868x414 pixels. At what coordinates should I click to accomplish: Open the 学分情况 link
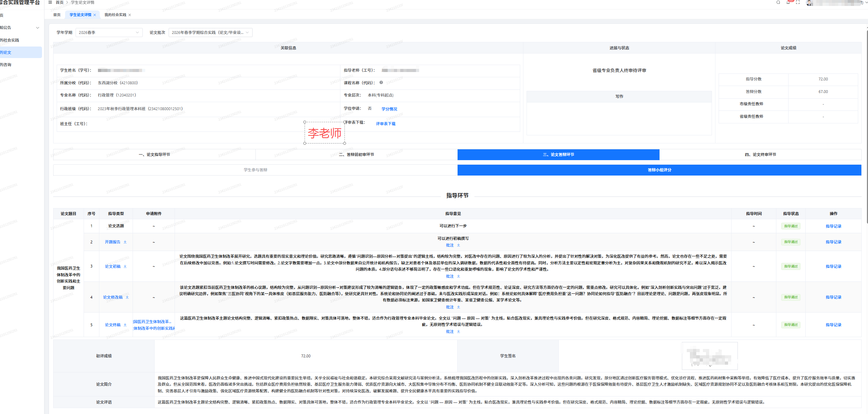click(389, 109)
